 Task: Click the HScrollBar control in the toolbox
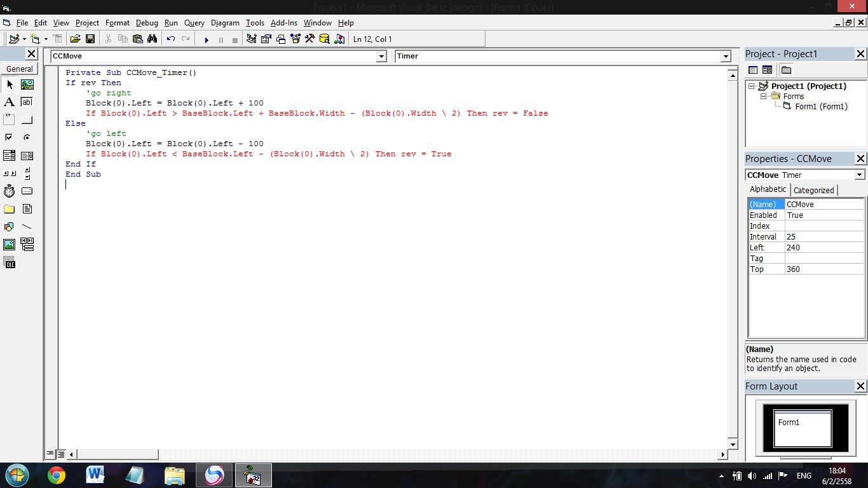click(x=10, y=173)
